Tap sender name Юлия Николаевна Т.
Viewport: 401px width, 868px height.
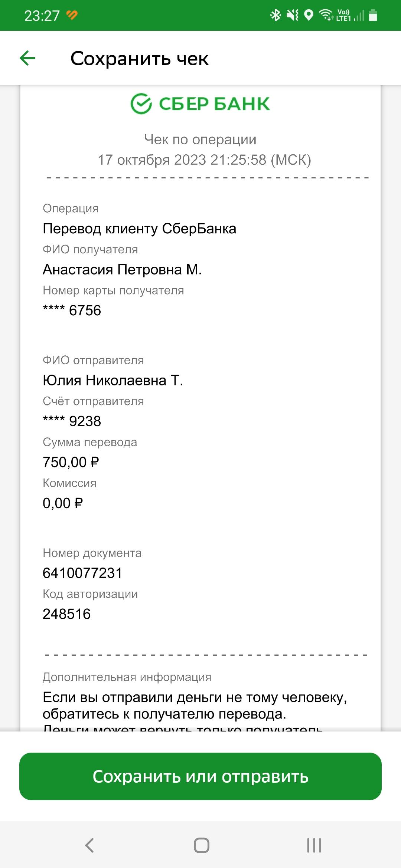pos(113,381)
